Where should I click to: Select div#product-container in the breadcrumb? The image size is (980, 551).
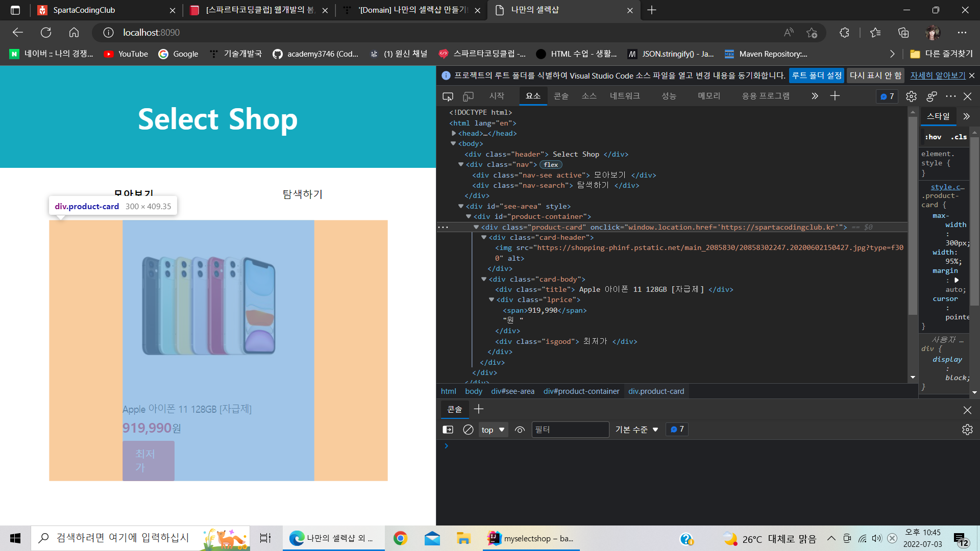pos(581,391)
